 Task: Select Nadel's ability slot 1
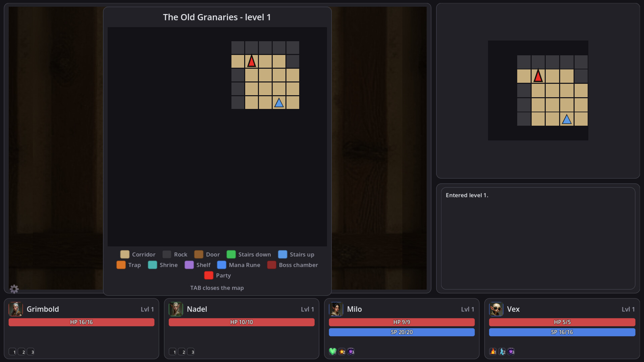click(173, 352)
